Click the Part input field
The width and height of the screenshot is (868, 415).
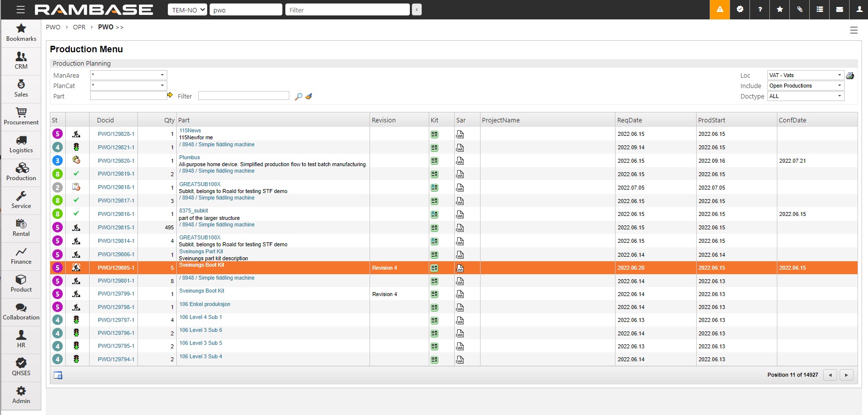pos(128,96)
